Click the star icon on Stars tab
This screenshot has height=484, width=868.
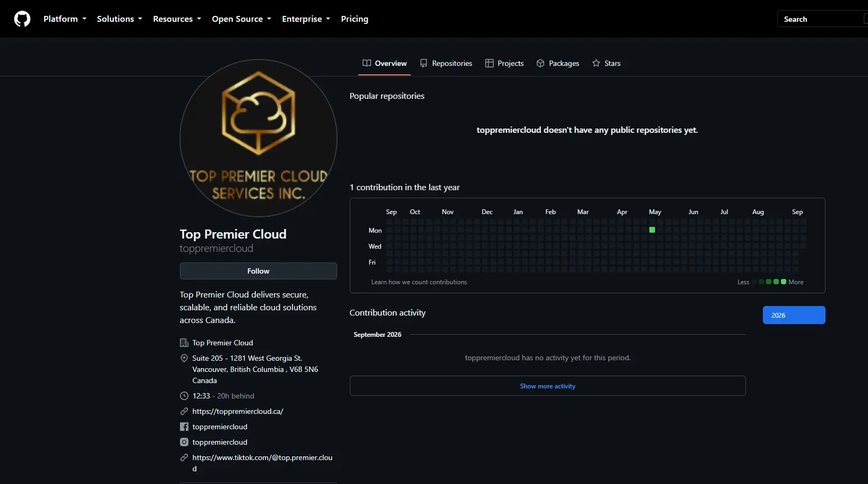[596, 63]
